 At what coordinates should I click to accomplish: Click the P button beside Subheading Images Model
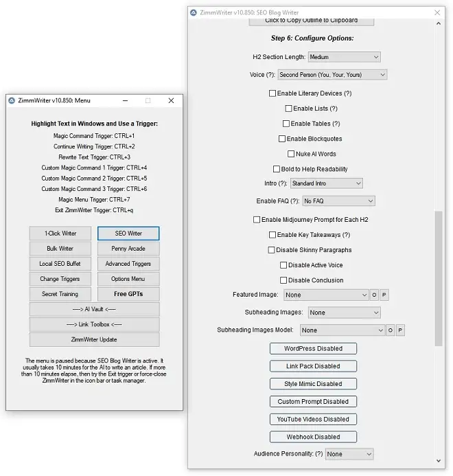400,330
